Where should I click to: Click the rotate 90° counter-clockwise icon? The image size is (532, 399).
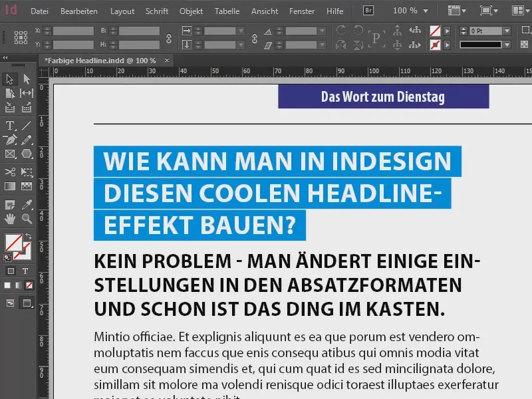point(358,30)
